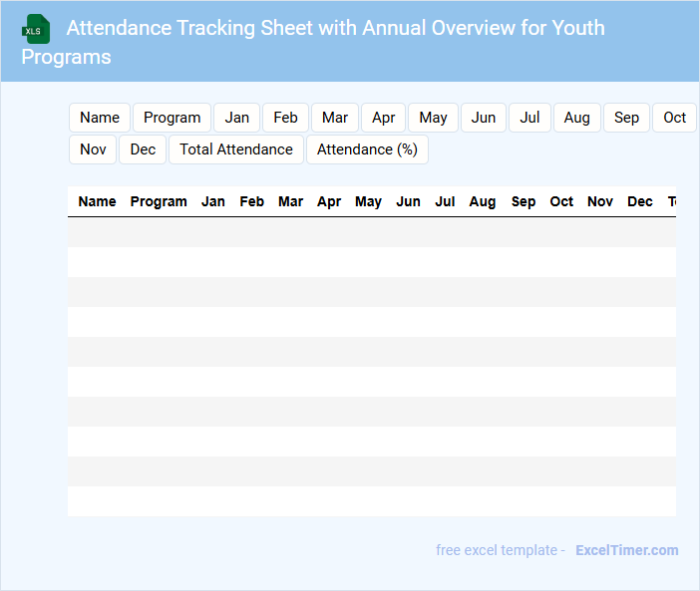
Task: Click the Sep table column header
Action: (524, 201)
